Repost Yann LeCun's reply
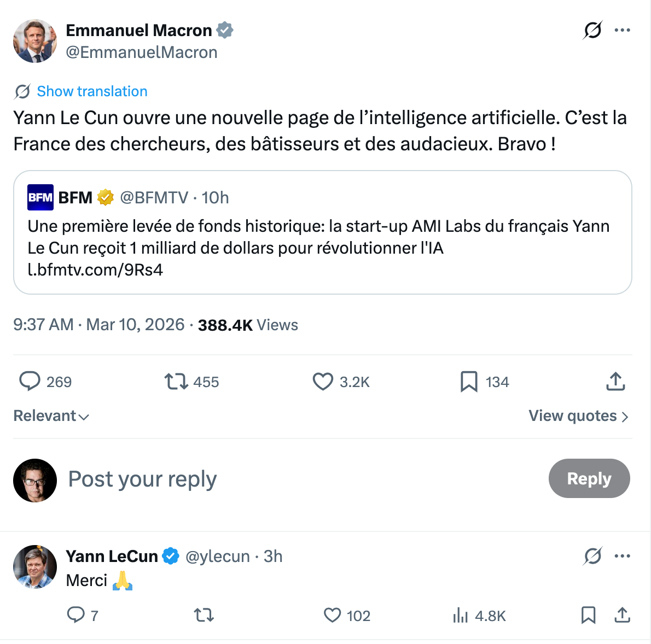This screenshot has height=644, width=651. point(204,616)
